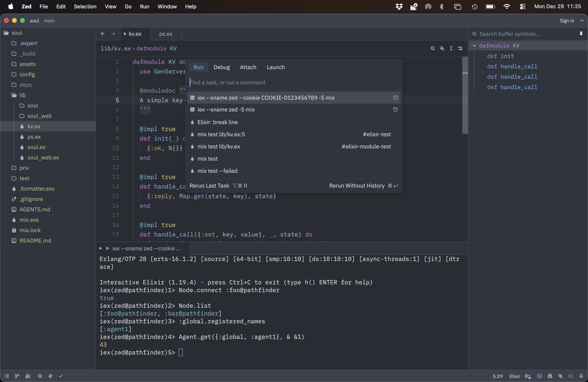Open the ps.ex editor tab
The image size is (588, 382).
coord(166,34)
